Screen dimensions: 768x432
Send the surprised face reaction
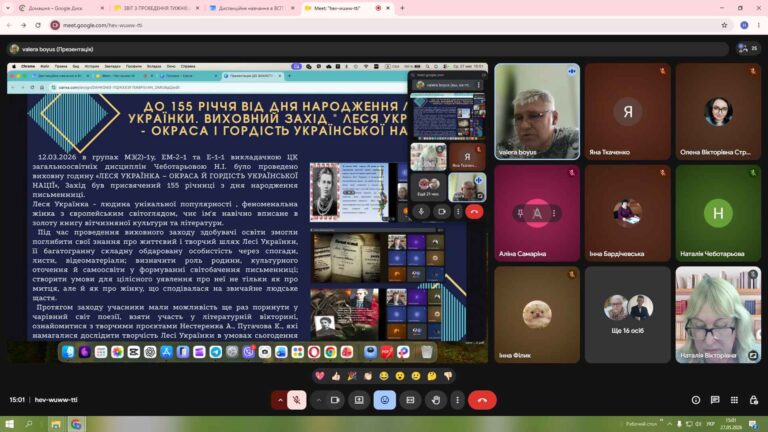tap(400, 376)
